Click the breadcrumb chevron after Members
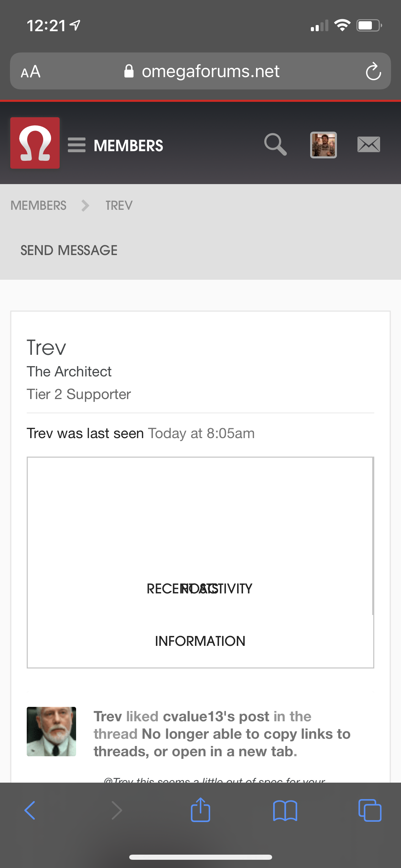The image size is (401, 868). pos(85,206)
